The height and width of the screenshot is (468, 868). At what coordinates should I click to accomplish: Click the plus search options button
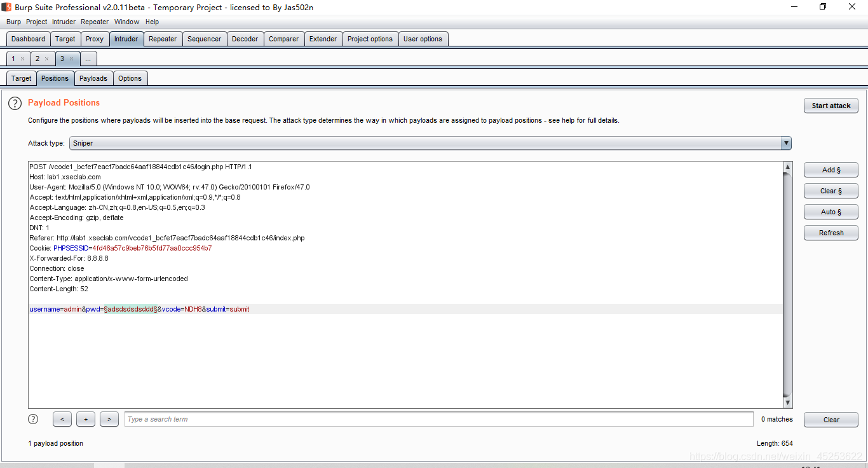point(86,419)
